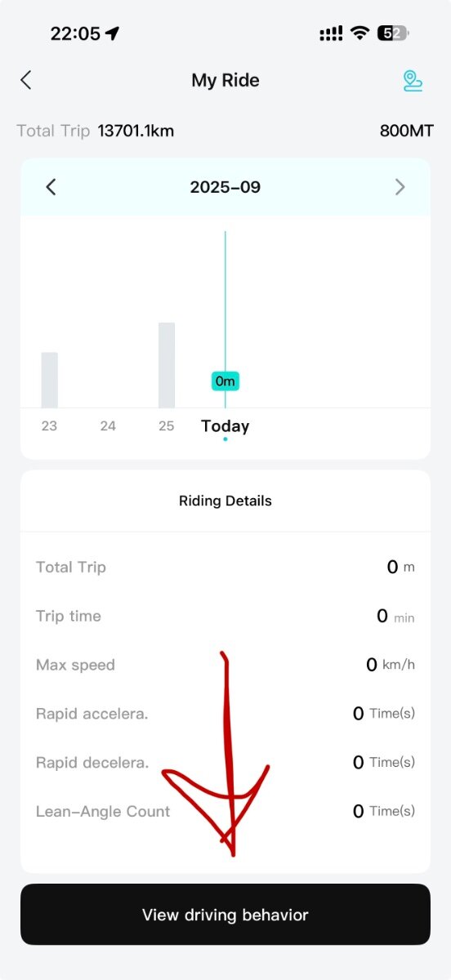
Task: Tap the Riding Details header
Action: [225, 501]
